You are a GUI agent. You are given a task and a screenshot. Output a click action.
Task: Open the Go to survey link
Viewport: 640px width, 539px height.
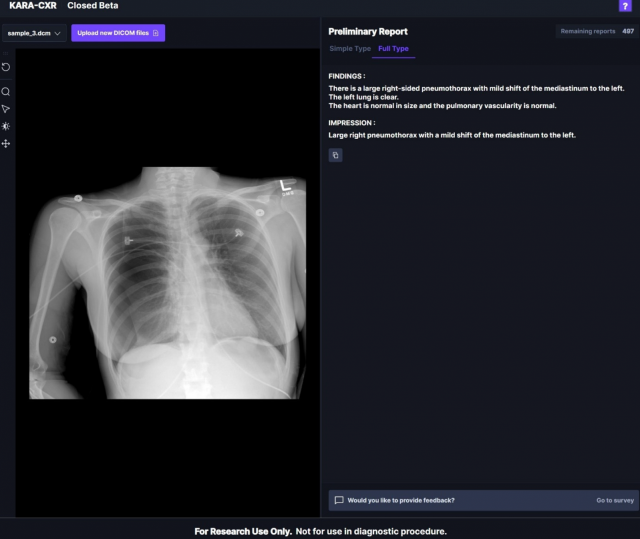(615, 500)
